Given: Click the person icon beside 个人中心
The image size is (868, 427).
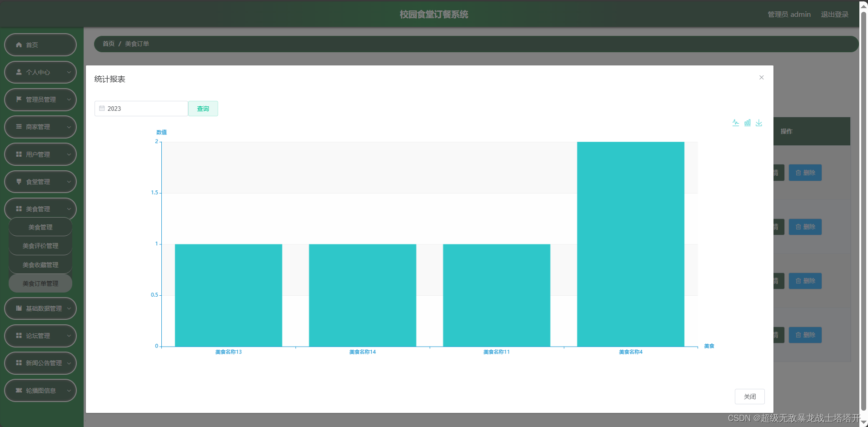Looking at the screenshot, I should 19,72.
